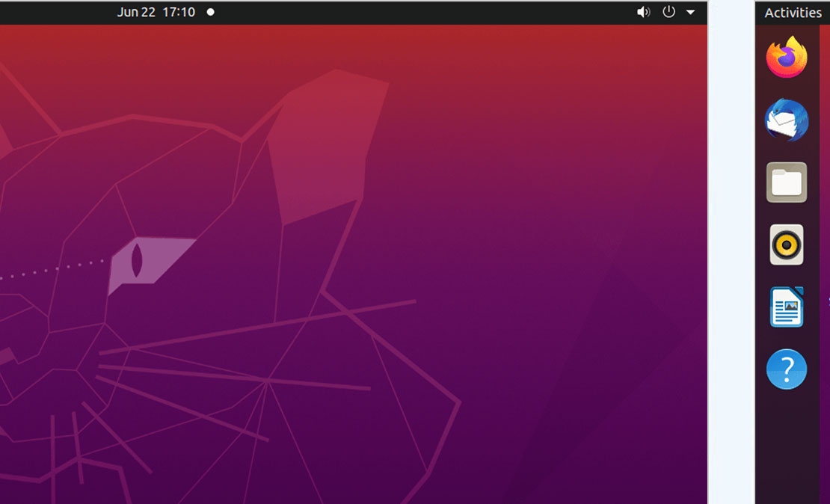Viewport: 830px width, 504px height.
Task: Open Firefox from the dock
Action: 787,57
